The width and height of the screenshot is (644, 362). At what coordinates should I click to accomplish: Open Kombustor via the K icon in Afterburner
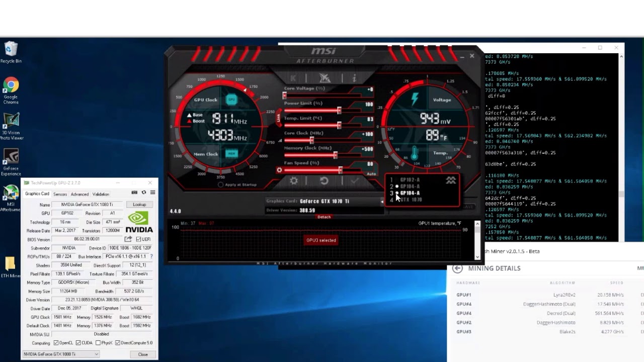[x=293, y=78]
